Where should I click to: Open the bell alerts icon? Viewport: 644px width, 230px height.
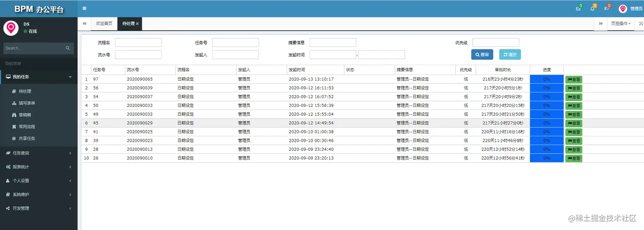[x=592, y=9]
